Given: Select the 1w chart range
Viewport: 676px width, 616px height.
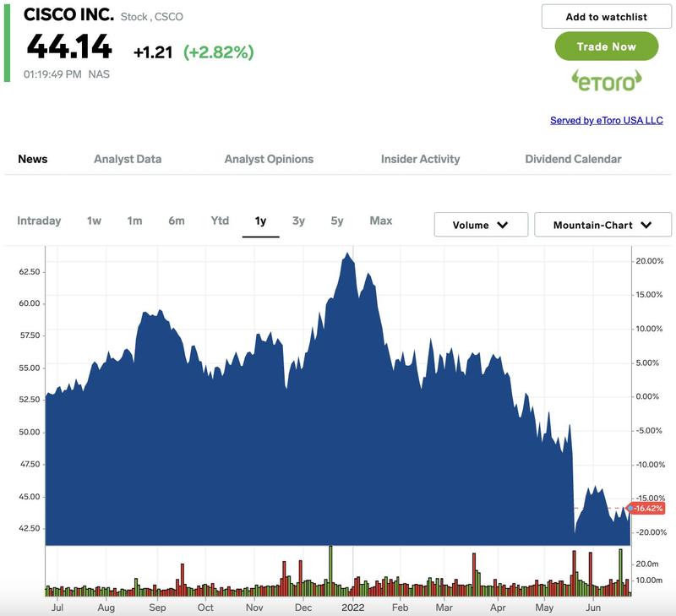Looking at the screenshot, I should pyautogui.click(x=94, y=221).
